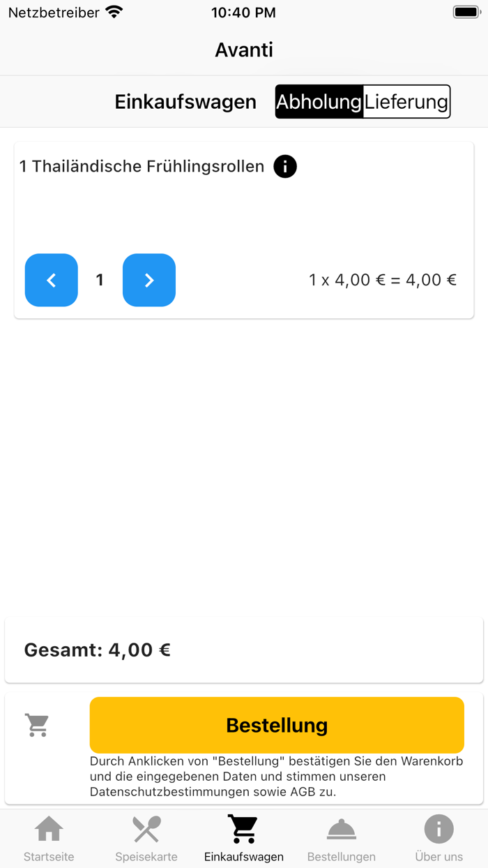Show info for Thailändische Frühlingsrollen
488x868 pixels.
pyautogui.click(x=284, y=166)
